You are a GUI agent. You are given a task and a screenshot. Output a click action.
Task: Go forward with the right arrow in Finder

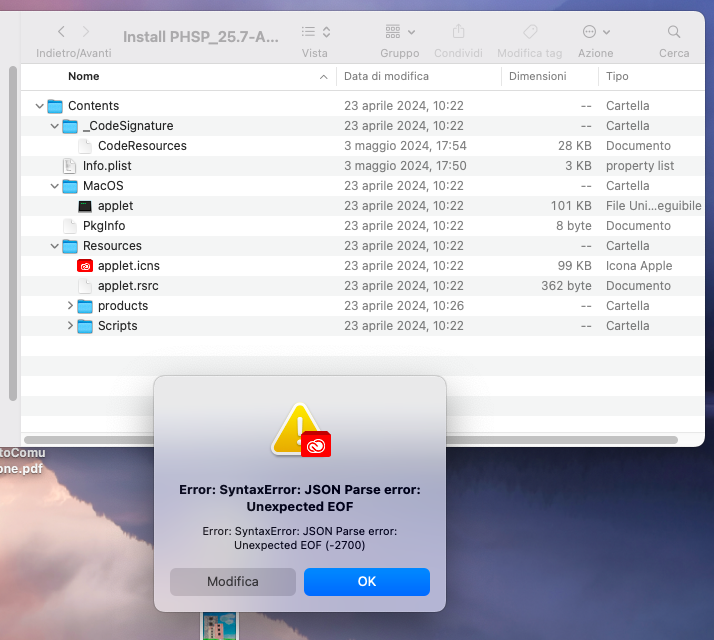(x=86, y=32)
